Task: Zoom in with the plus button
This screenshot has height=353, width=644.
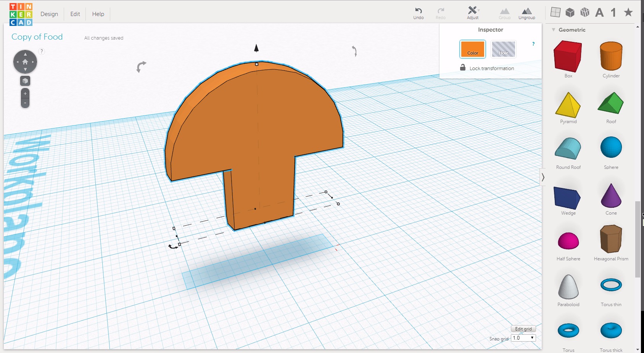Action: 25,93
